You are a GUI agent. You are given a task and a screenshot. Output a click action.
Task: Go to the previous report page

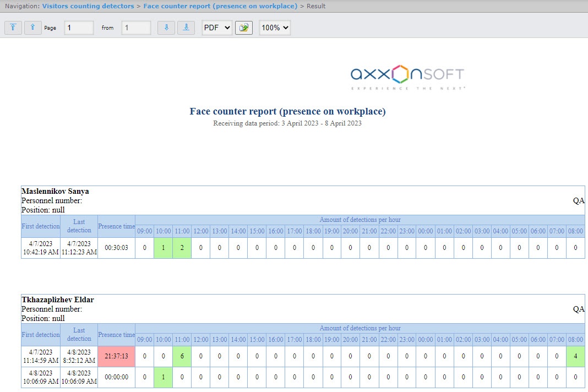(33, 28)
